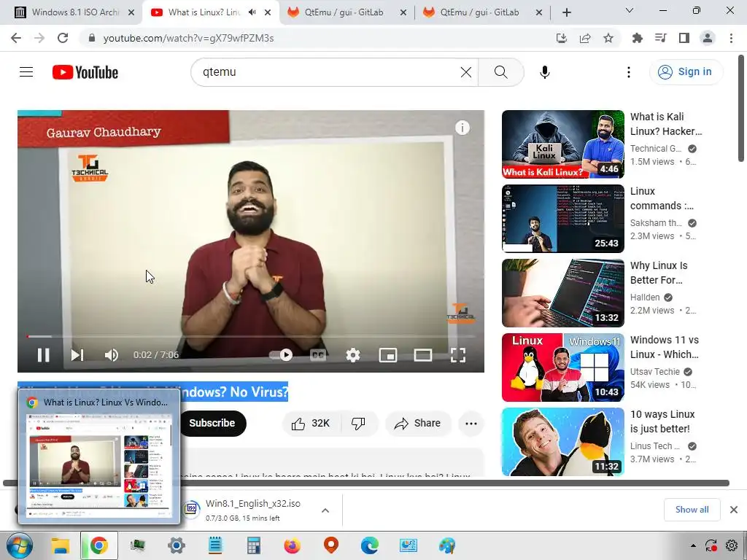This screenshot has height=560, width=747.
Task: Toggle the autoplay switch
Action: pyautogui.click(x=281, y=355)
